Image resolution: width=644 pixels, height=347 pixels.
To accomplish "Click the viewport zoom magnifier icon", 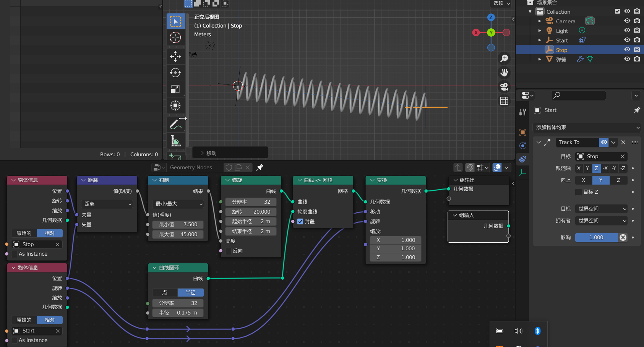I will [504, 58].
